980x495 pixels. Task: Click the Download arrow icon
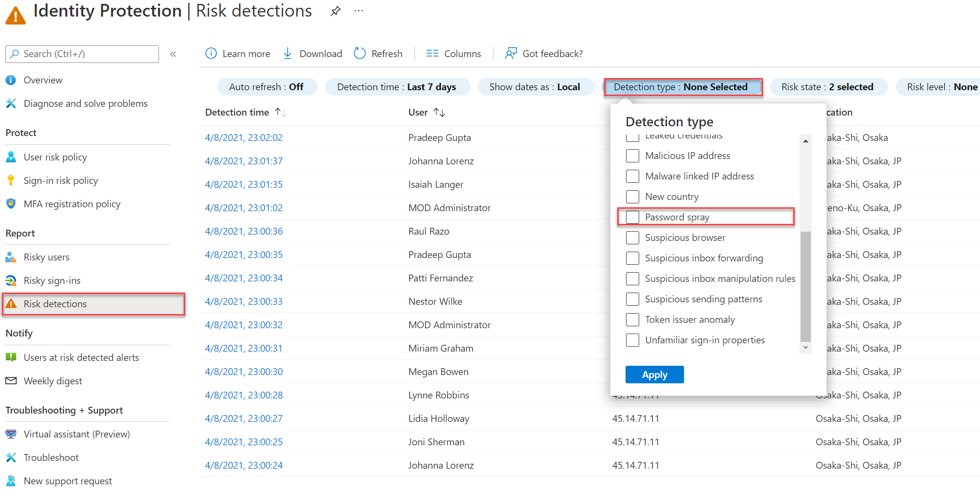pyautogui.click(x=288, y=53)
